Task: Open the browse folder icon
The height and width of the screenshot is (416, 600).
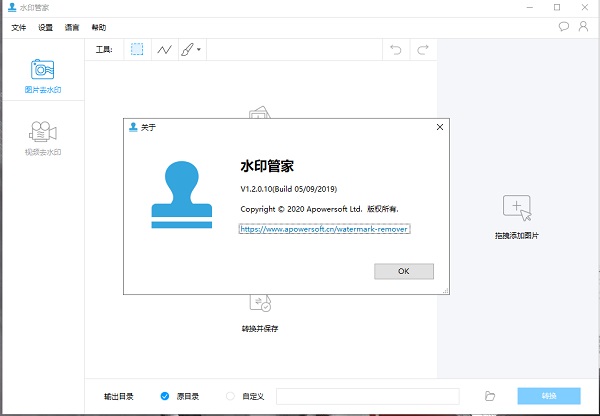Action: coord(490,396)
